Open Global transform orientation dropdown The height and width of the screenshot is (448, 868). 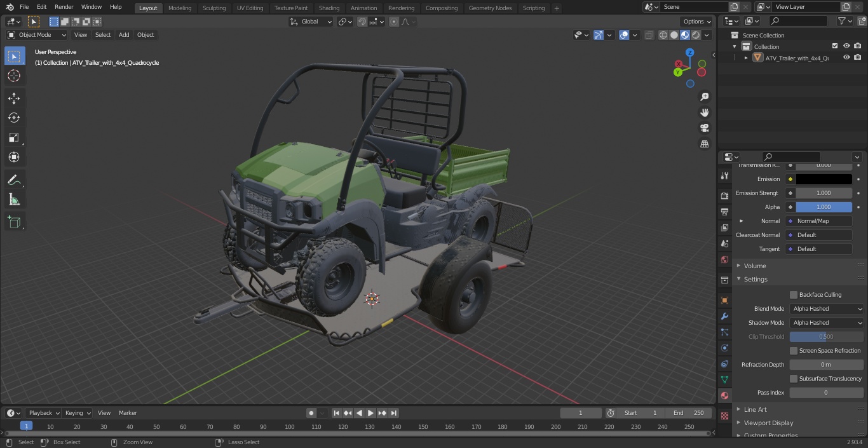[311, 22]
